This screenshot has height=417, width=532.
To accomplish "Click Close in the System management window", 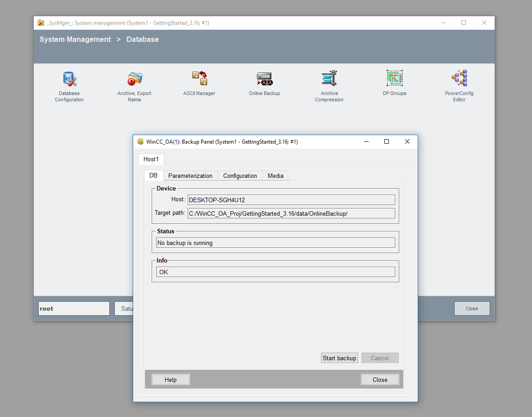I will tap(472, 308).
